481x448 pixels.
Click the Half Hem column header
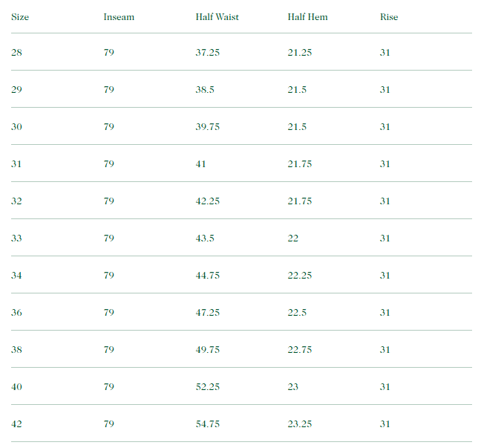pos(307,17)
